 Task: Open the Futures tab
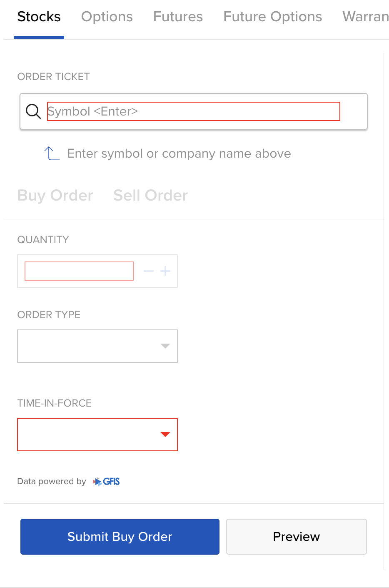coord(178,17)
